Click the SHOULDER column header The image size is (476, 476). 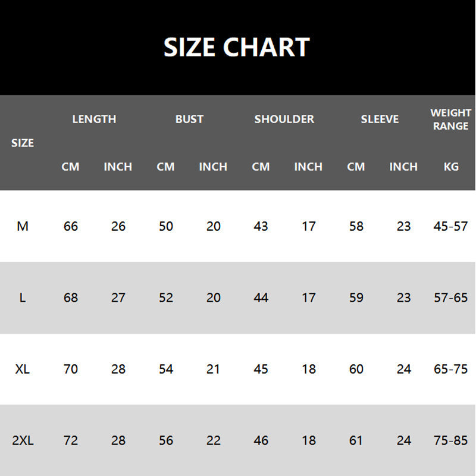pyautogui.click(x=284, y=119)
